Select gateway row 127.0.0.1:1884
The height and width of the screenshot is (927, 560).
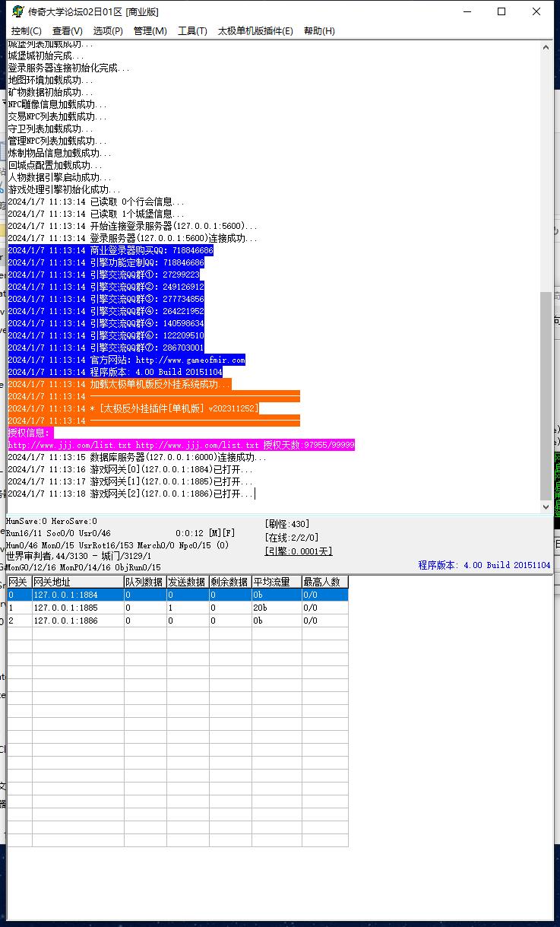[x=178, y=595]
